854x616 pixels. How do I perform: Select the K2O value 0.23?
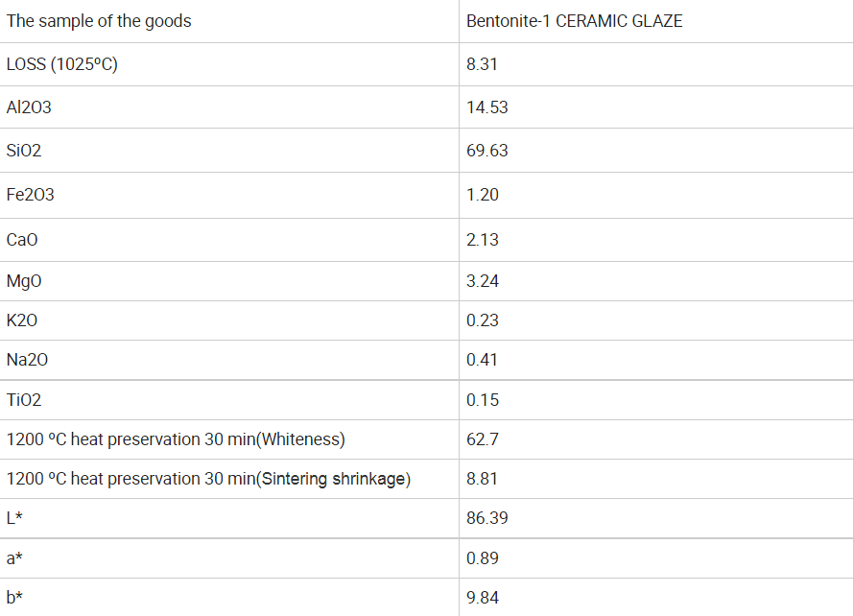[483, 320]
